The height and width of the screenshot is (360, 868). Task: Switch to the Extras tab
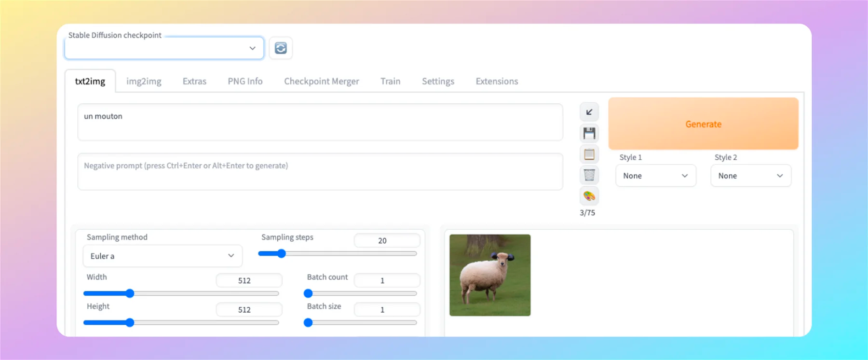coord(194,81)
